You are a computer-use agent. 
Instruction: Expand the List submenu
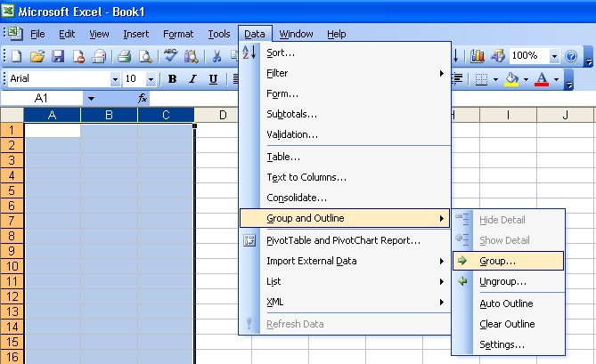pyautogui.click(x=345, y=281)
